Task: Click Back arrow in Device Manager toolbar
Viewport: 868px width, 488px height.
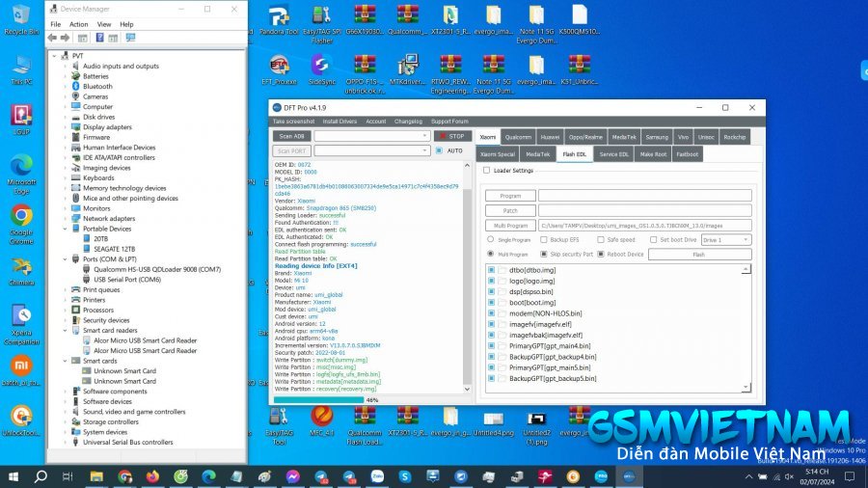Action: (x=52, y=38)
